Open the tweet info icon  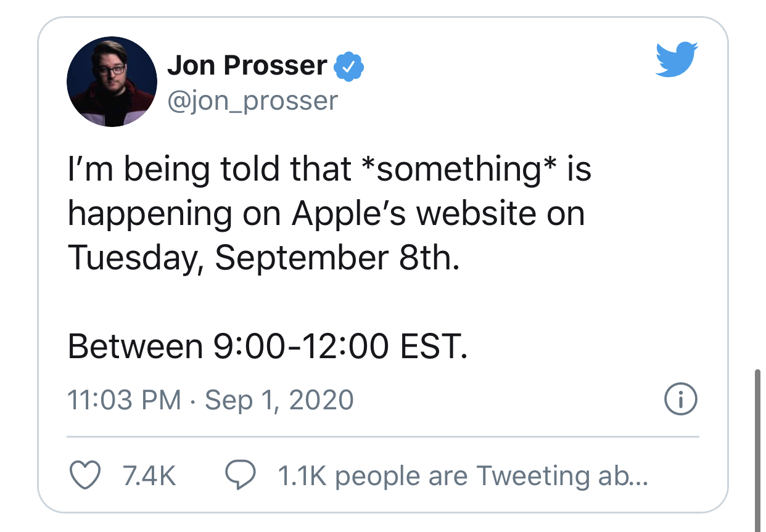tap(681, 399)
